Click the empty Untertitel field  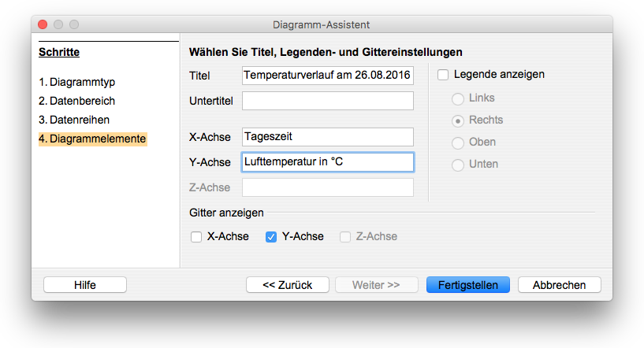pos(327,101)
